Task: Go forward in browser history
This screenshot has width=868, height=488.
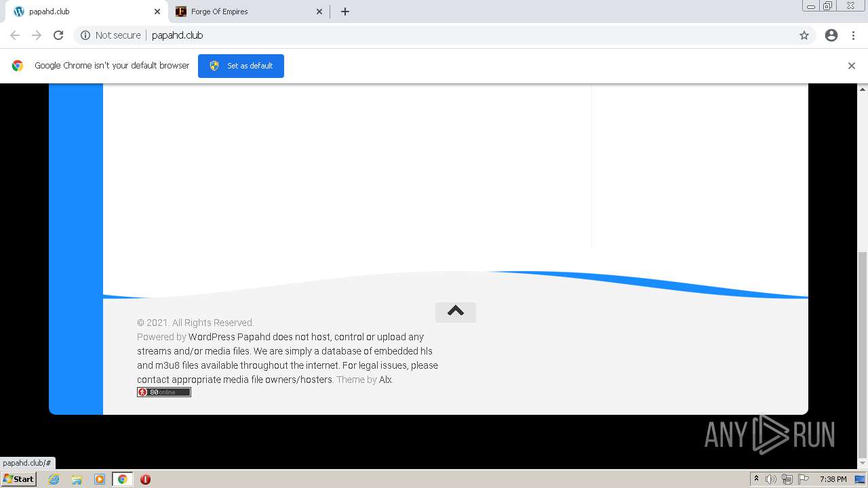Action: (x=37, y=35)
